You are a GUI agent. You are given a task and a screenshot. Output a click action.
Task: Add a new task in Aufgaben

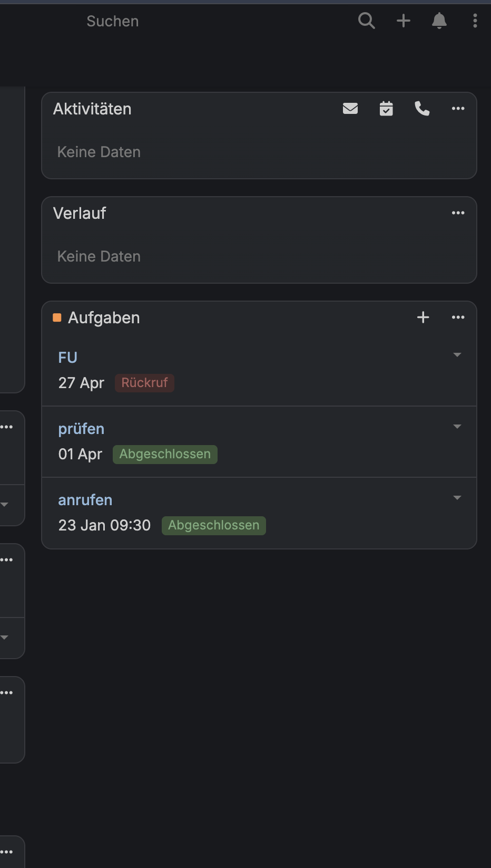tap(423, 317)
